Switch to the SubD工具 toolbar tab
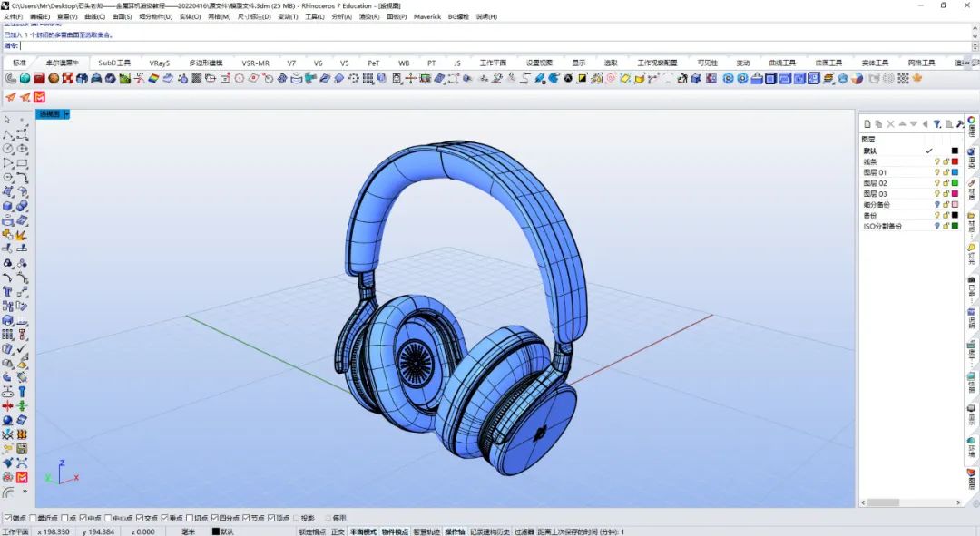The height and width of the screenshot is (536, 980). (114, 63)
